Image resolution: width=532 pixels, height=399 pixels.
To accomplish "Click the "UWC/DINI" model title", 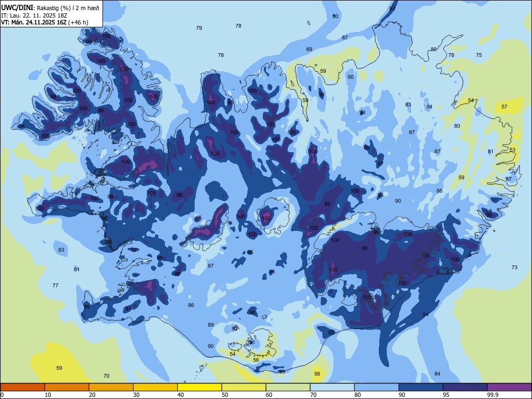I will click(x=17, y=8).
